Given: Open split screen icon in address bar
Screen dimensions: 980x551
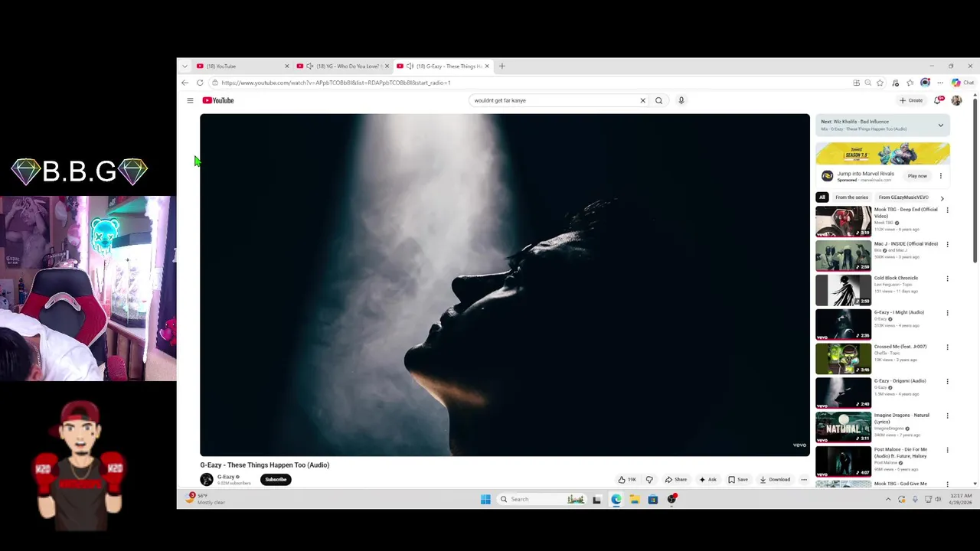Looking at the screenshot, I should [x=856, y=83].
